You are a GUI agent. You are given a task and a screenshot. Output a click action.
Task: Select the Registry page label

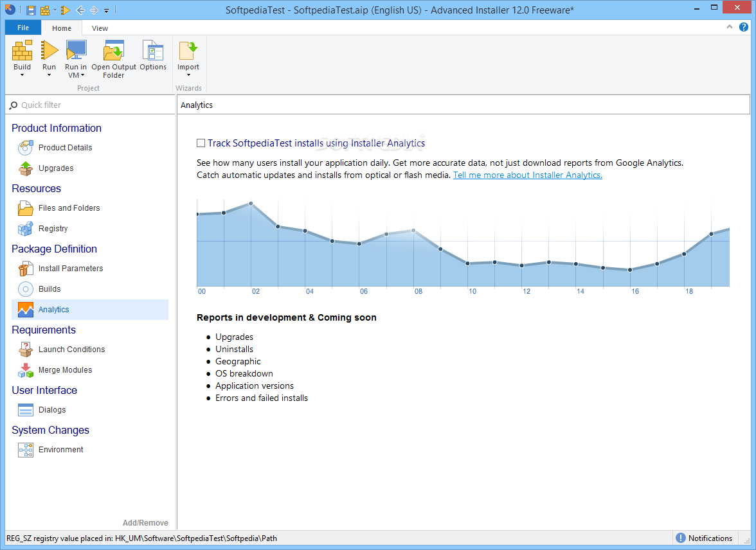click(x=53, y=229)
